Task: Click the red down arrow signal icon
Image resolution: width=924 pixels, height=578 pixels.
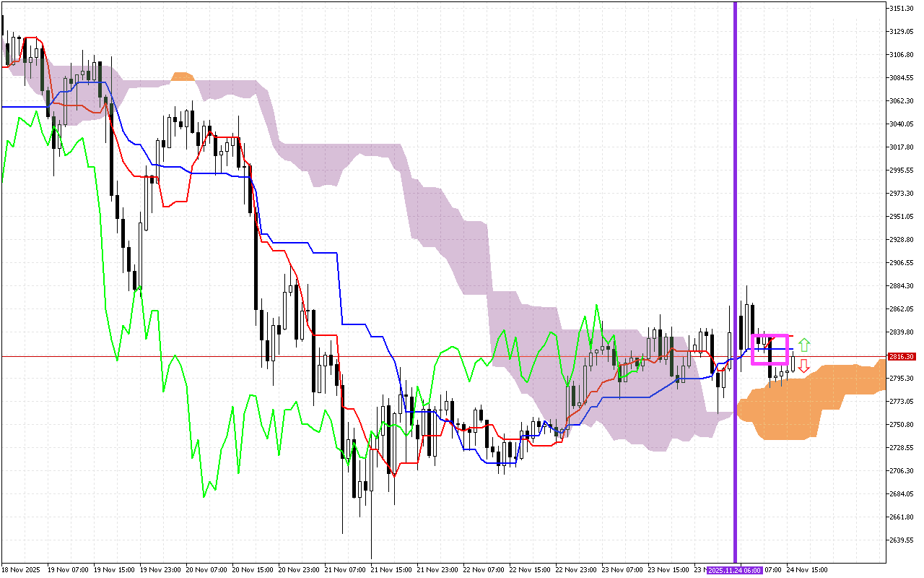Action: click(805, 367)
